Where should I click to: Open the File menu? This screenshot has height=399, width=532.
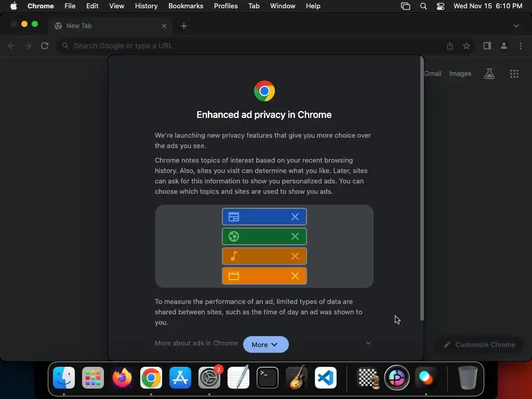pyautogui.click(x=70, y=6)
